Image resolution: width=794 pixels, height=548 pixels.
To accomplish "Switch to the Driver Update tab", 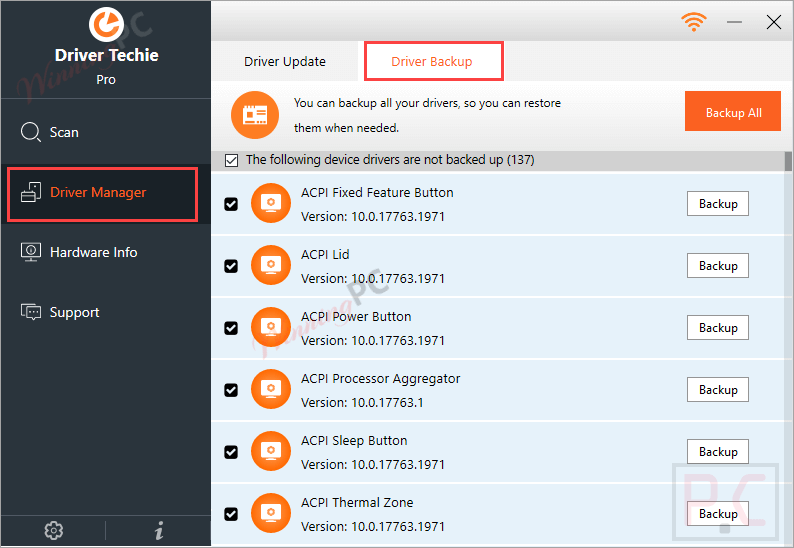I will pyautogui.click(x=285, y=61).
